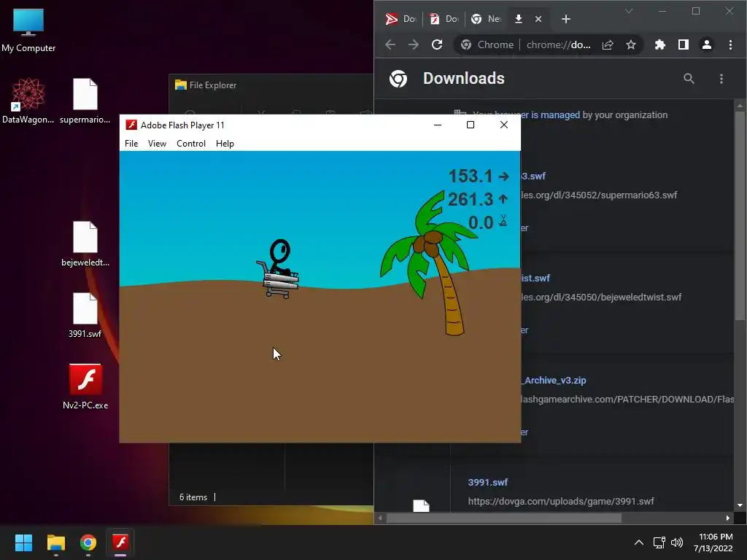Screen dimensions: 747x560
Task: Open the network tray icon
Action: click(659, 542)
